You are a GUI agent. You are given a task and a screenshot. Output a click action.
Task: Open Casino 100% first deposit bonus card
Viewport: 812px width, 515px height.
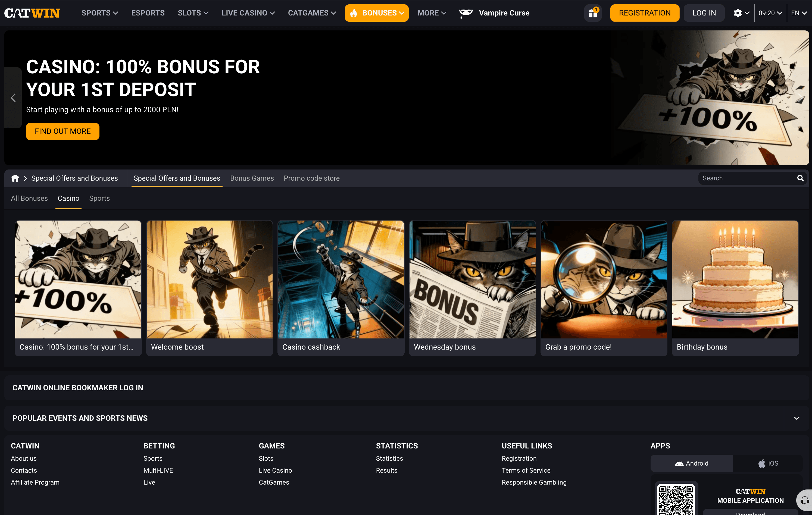pyautogui.click(x=78, y=288)
